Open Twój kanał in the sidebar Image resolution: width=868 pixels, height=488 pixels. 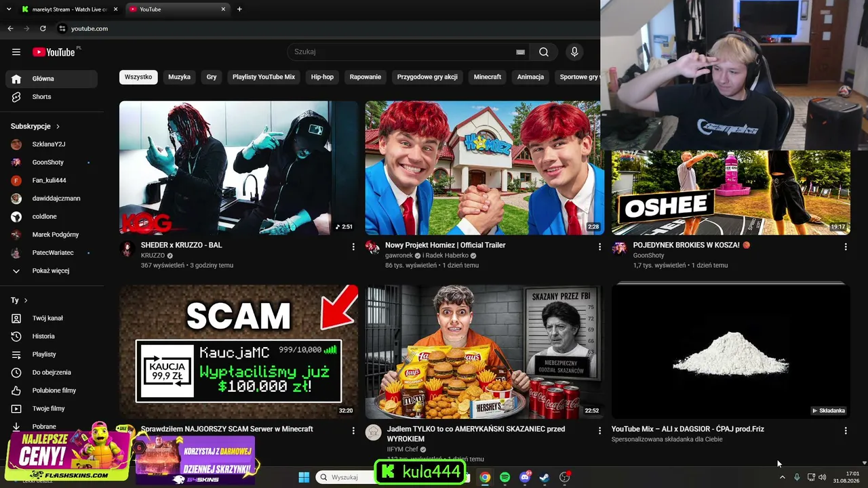(52, 318)
